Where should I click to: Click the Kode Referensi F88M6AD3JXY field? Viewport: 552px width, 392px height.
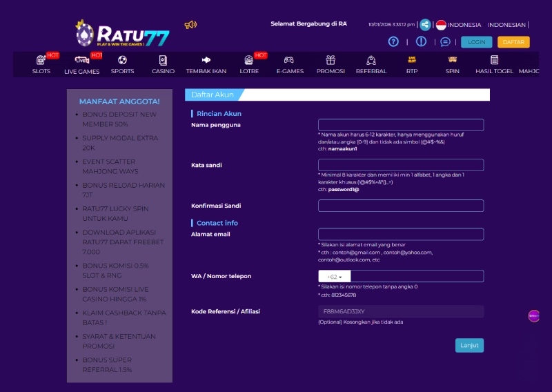coord(401,311)
